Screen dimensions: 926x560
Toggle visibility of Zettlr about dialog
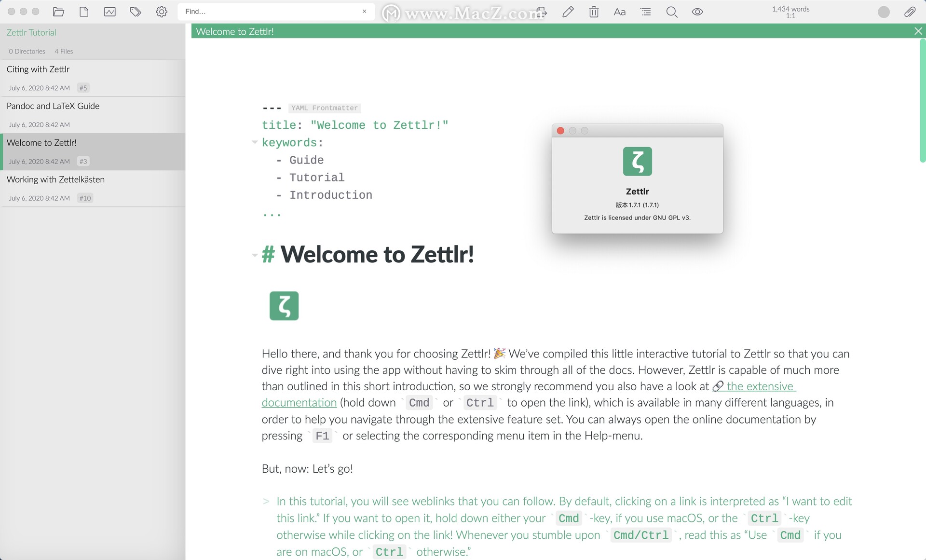(x=561, y=130)
